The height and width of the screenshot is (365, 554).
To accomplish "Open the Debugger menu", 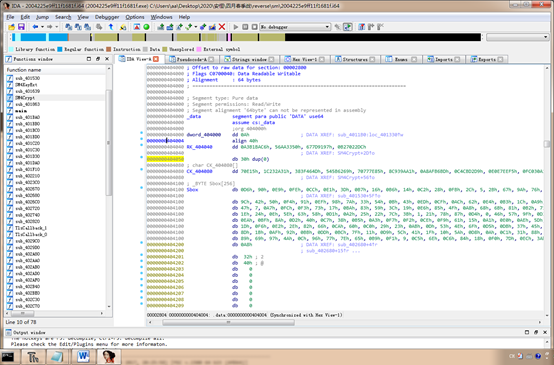I will click(107, 17).
